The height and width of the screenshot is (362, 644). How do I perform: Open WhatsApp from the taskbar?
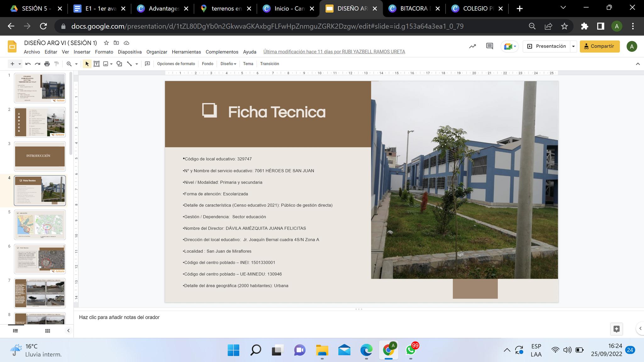(411, 350)
